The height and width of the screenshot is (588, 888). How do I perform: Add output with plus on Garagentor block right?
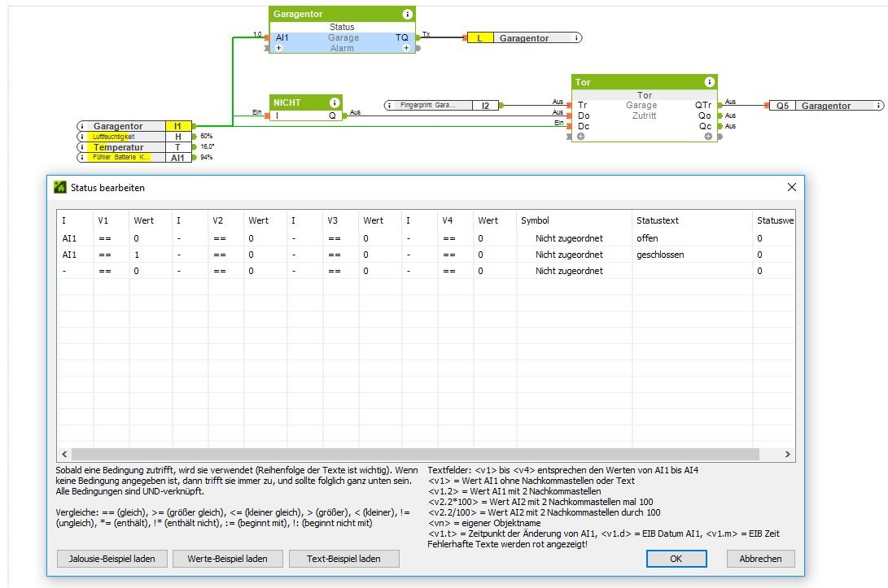[x=406, y=48]
